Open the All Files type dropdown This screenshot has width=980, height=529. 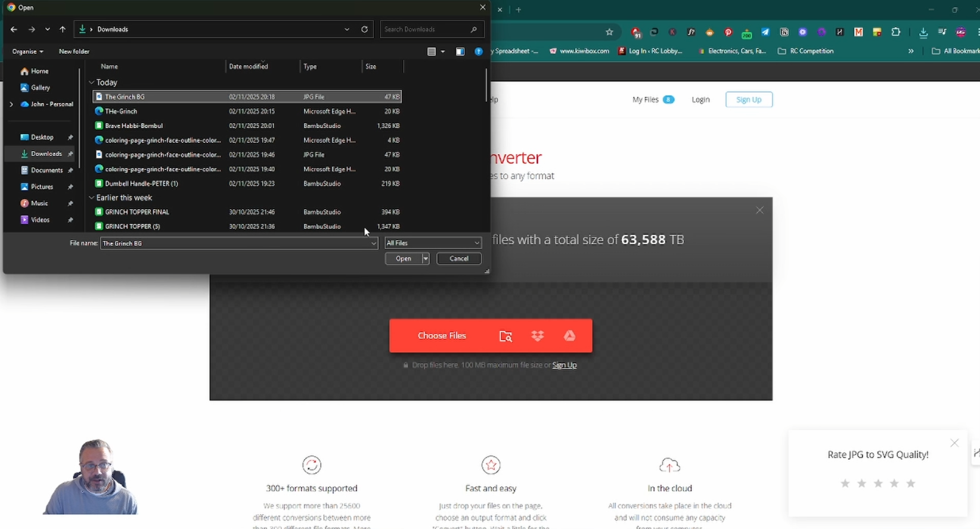pos(433,243)
